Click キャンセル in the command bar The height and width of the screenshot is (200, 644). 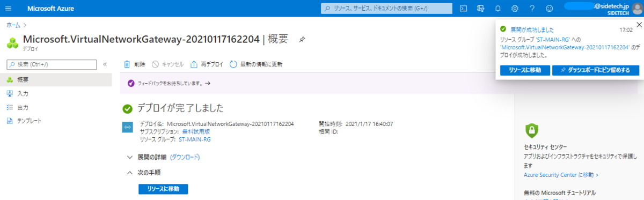(167, 64)
